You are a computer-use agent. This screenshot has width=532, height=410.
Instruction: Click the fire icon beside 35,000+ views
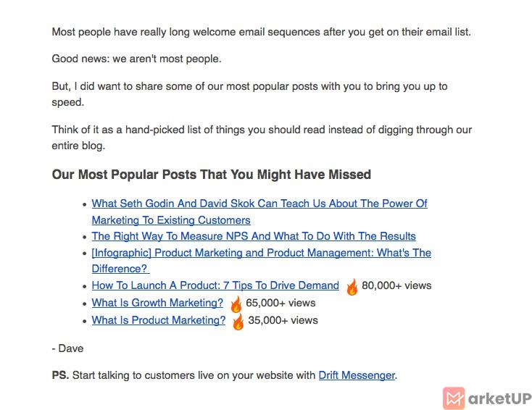coord(238,322)
